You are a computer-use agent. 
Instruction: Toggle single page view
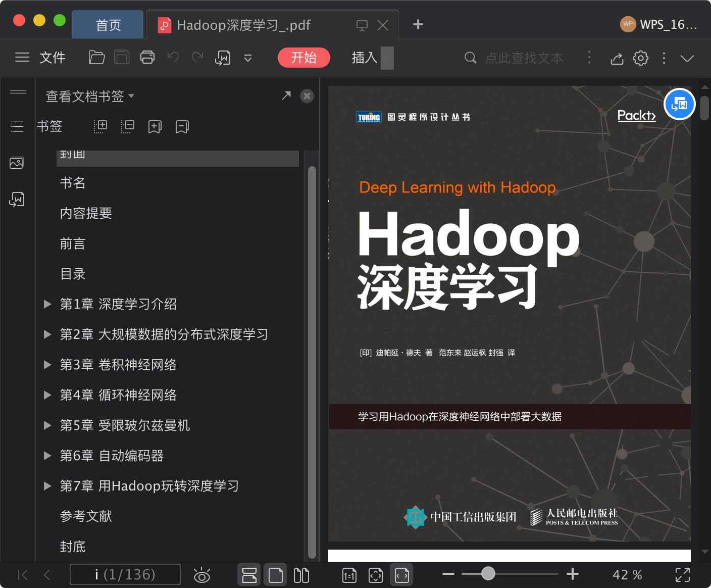276,575
